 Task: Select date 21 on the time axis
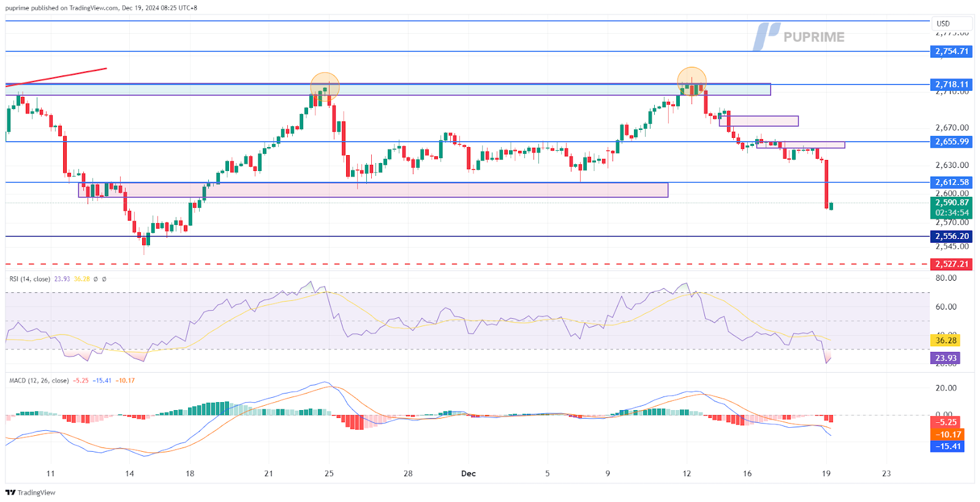tap(268, 473)
